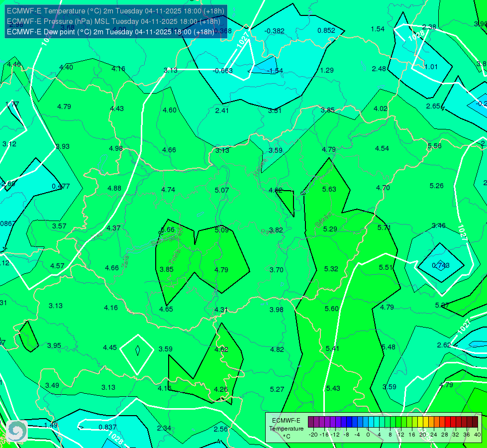Click the ECMWF swirl logo icon
The height and width of the screenshot is (448, 487).
17,431
